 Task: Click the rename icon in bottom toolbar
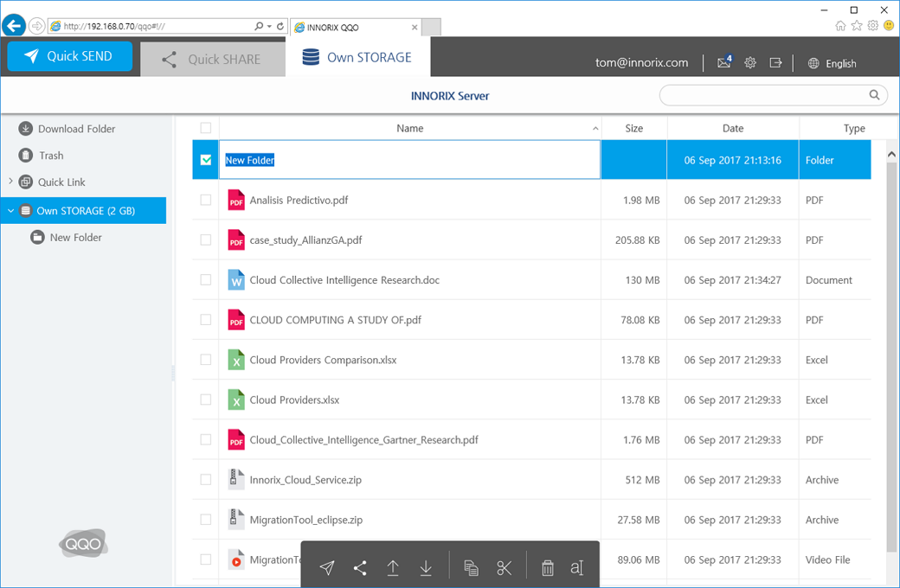[577, 568]
